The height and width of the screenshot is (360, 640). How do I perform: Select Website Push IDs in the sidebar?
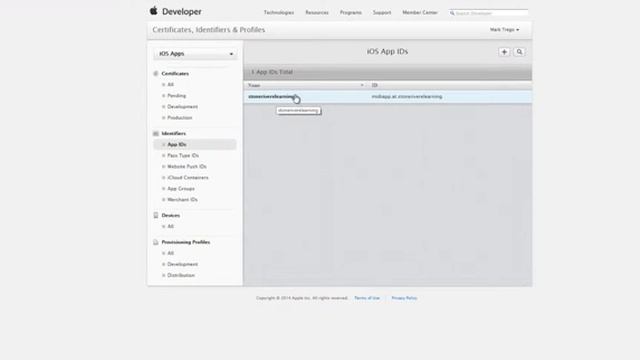[187, 167]
